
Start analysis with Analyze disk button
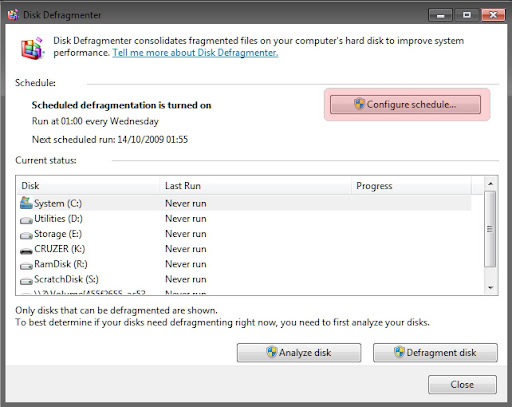click(x=299, y=353)
